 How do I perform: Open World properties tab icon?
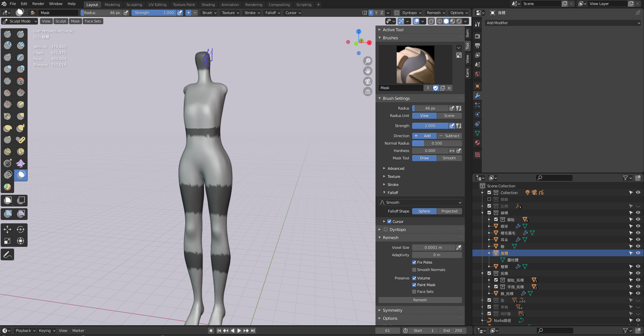[x=477, y=74]
